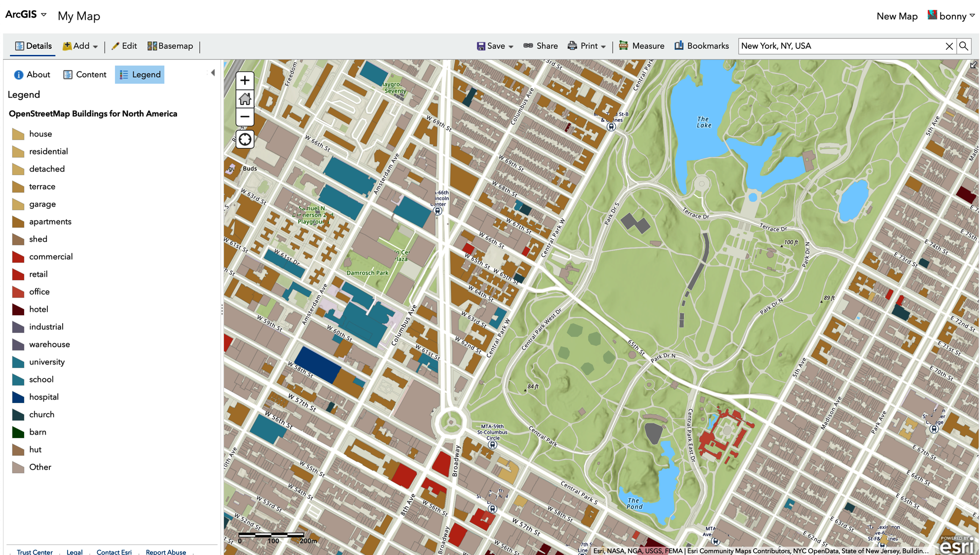Click the New Map link
The width and height of the screenshot is (980, 555).
pyautogui.click(x=897, y=16)
